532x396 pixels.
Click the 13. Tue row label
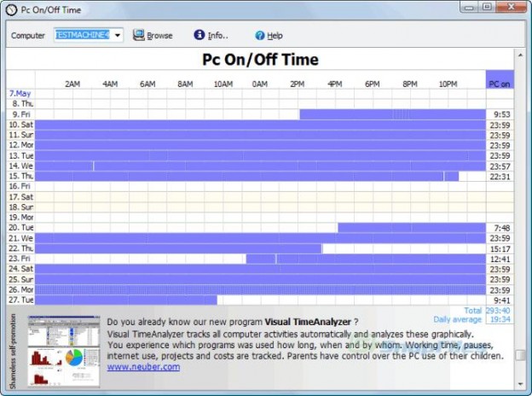pyautogui.click(x=21, y=155)
